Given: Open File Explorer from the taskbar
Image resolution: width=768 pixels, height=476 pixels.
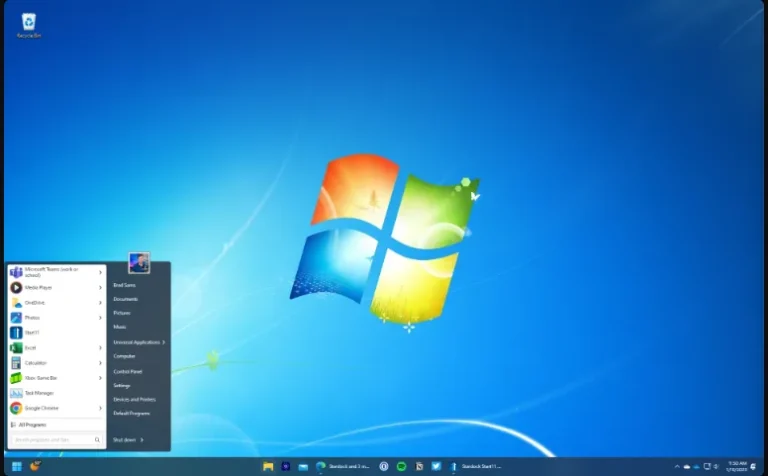Looking at the screenshot, I should [x=268, y=466].
